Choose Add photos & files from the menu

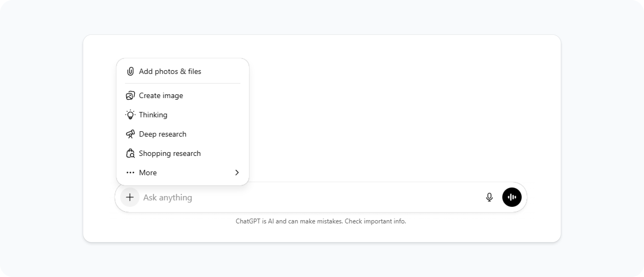[x=170, y=71]
